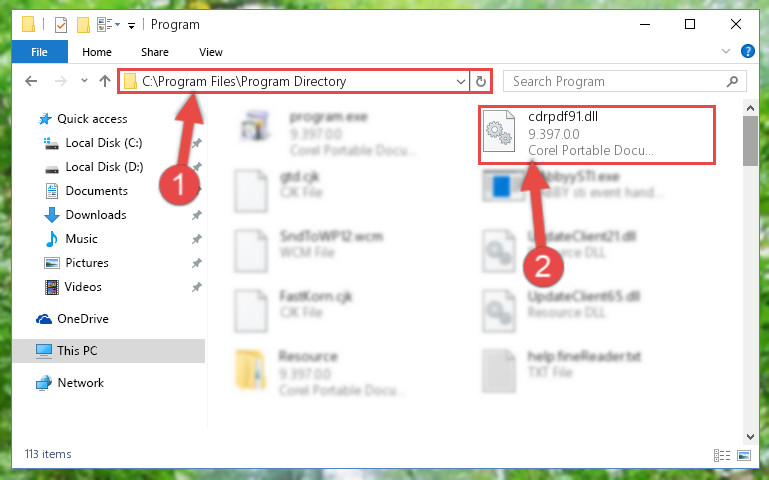Viewport: 769px width, 480px height.
Task: Click into the Search Program field
Action: click(x=617, y=81)
